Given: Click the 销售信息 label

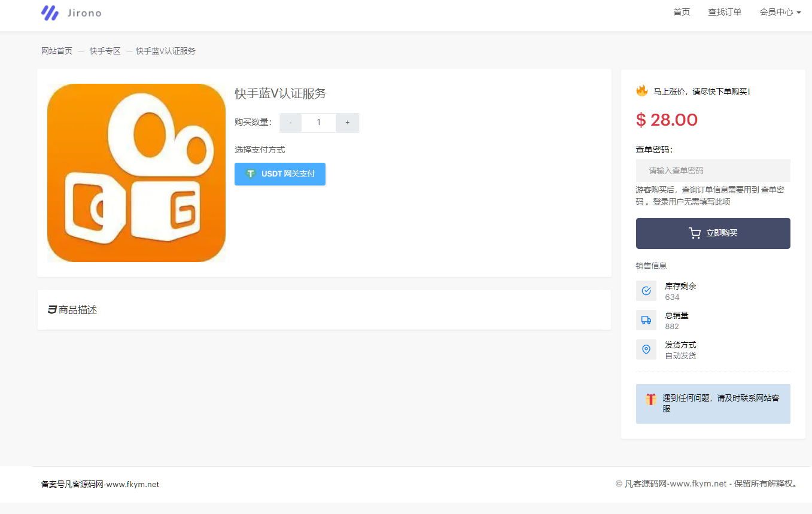Looking at the screenshot, I should click(x=652, y=266).
